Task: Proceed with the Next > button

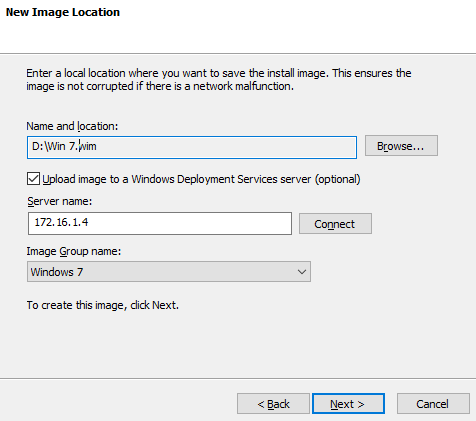Action: [x=348, y=404]
